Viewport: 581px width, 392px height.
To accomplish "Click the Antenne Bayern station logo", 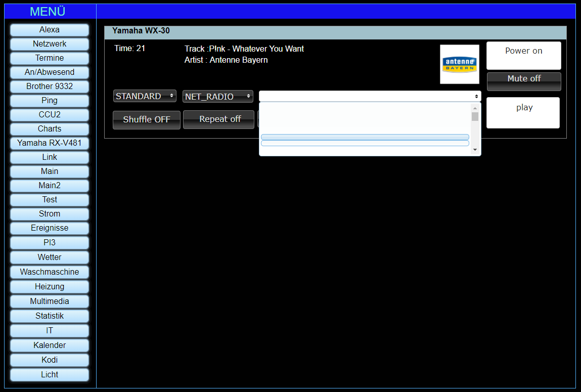I will [460, 64].
